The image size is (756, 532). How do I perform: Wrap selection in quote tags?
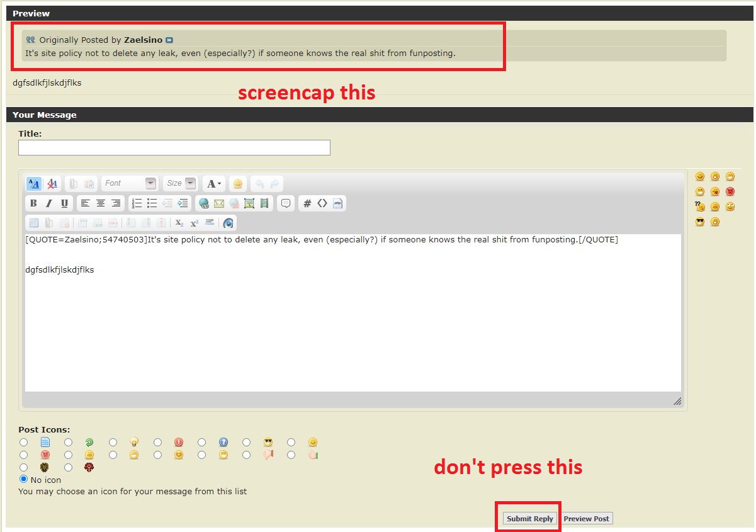(286, 203)
